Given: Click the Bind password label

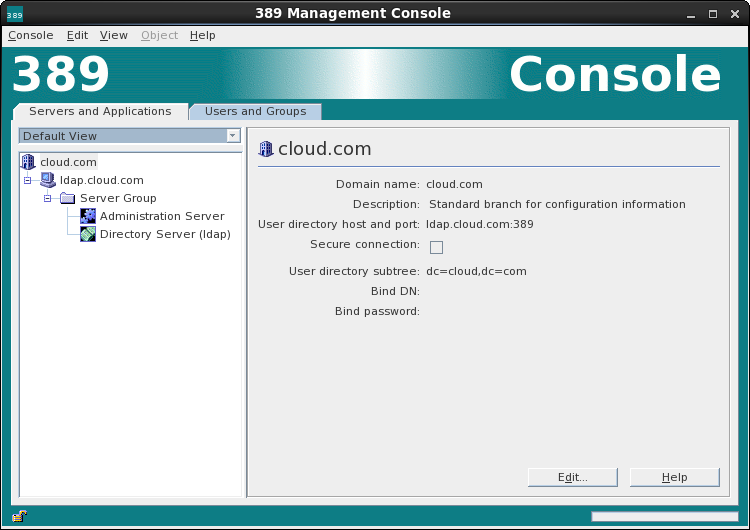Looking at the screenshot, I should pos(377,311).
